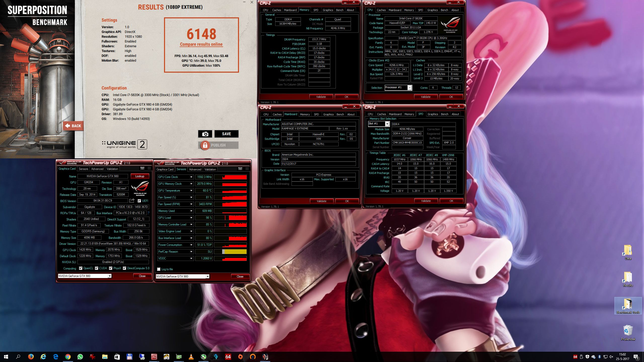Open the GPU Temperature sensor dropdown
The image size is (644, 362).
191,191
